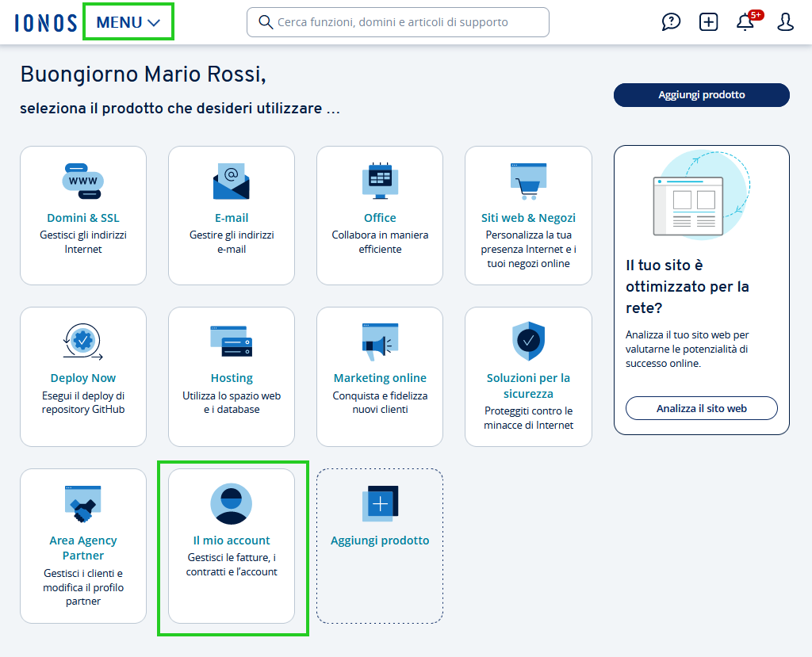The image size is (812, 657).
Task: Click 'Buongiorno Mario Rossi' greeting
Action: click(x=143, y=74)
